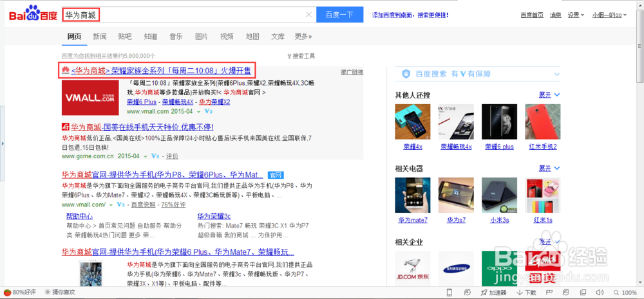The width and height of the screenshot is (644, 299).
Task: Click the 红米手机2 red phone thumbnail
Action: [542, 122]
